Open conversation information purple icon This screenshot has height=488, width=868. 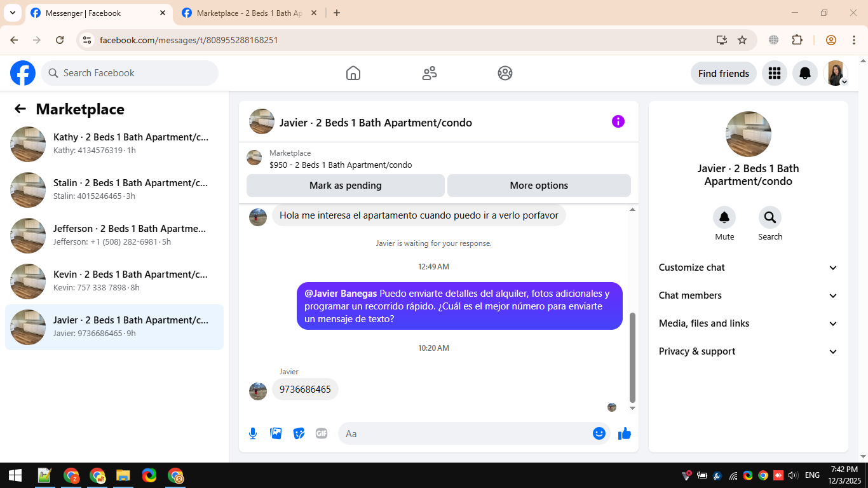[618, 121]
